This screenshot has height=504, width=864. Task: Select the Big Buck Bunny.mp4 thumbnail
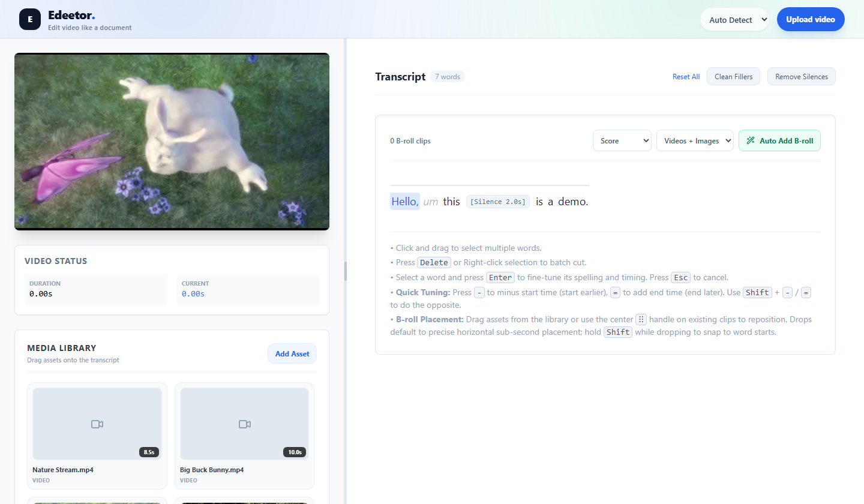coord(244,424)
